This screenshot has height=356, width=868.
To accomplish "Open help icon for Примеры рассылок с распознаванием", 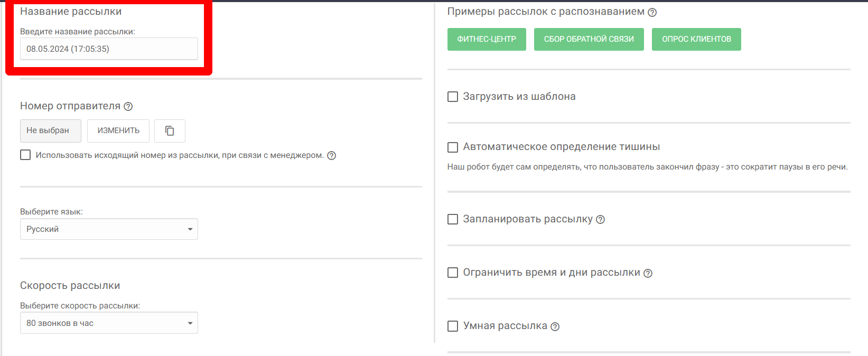I will point(652,12).
